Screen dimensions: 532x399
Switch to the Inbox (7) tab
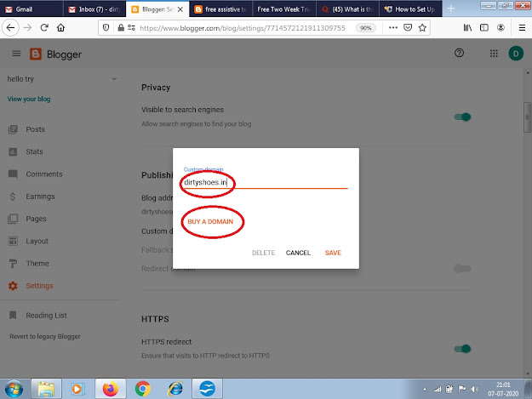click(x=94, y=9)
